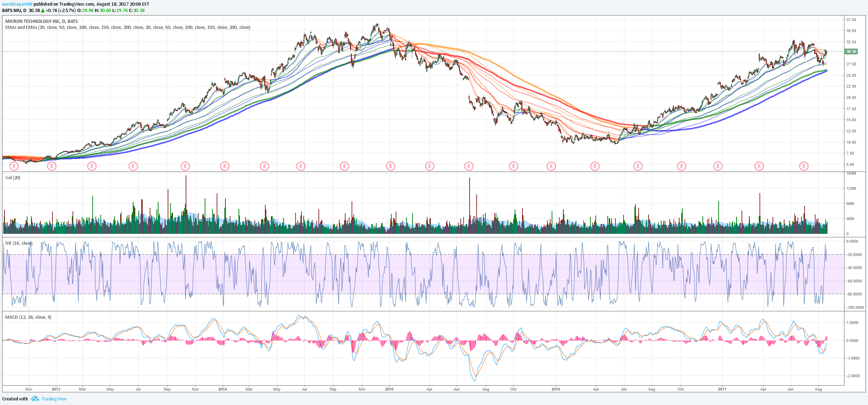Click the 2017 label on time axis

point(722,389)
